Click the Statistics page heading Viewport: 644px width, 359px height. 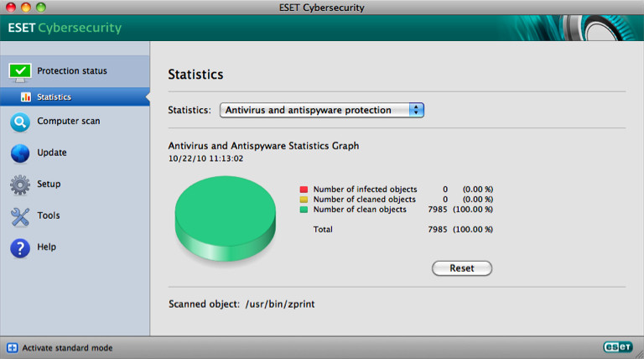pos(195,75)
